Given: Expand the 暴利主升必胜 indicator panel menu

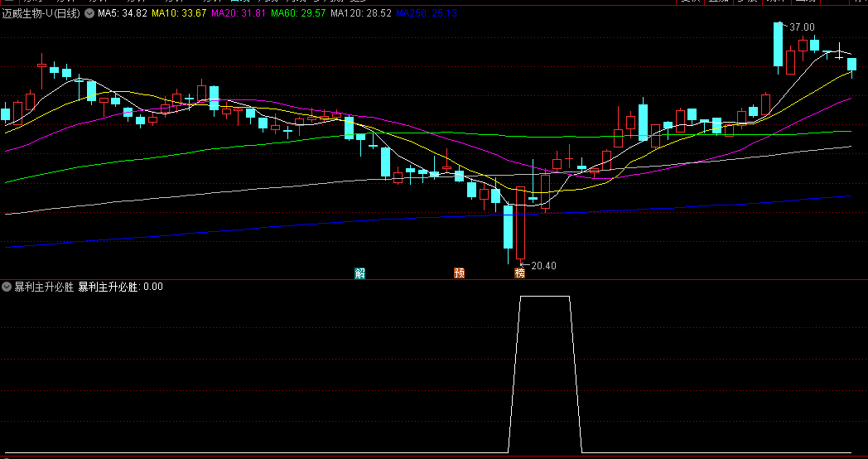Looking at the screenshot, I should 7,287.
